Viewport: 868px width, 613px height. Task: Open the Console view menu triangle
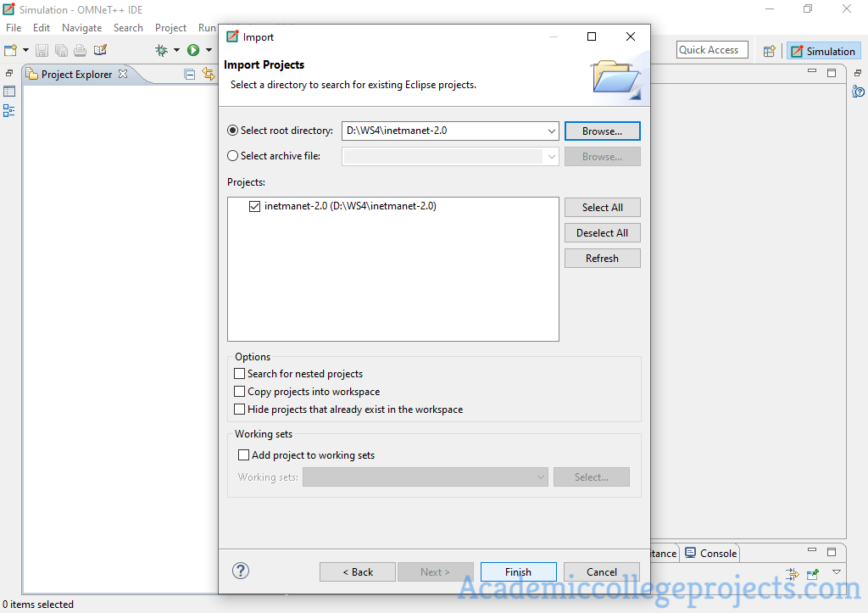[837, 572]
